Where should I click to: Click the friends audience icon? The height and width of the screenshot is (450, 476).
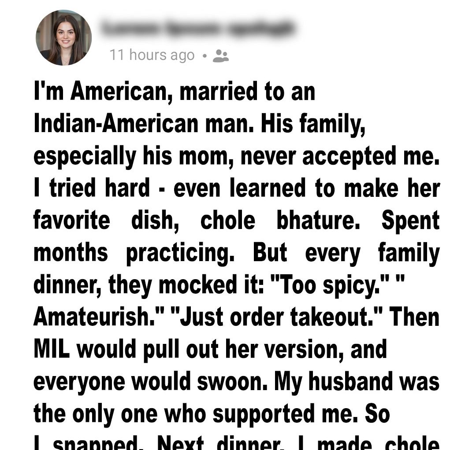coord(220,55)
